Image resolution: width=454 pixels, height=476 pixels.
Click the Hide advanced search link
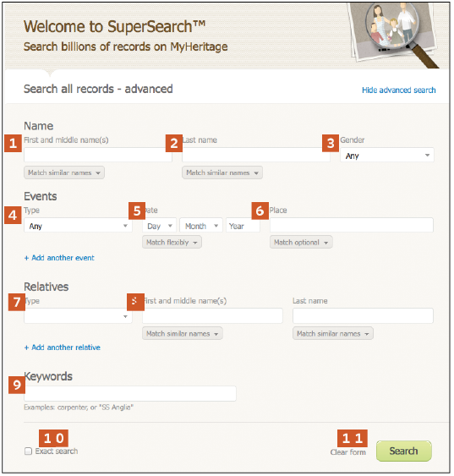point(399,90)
